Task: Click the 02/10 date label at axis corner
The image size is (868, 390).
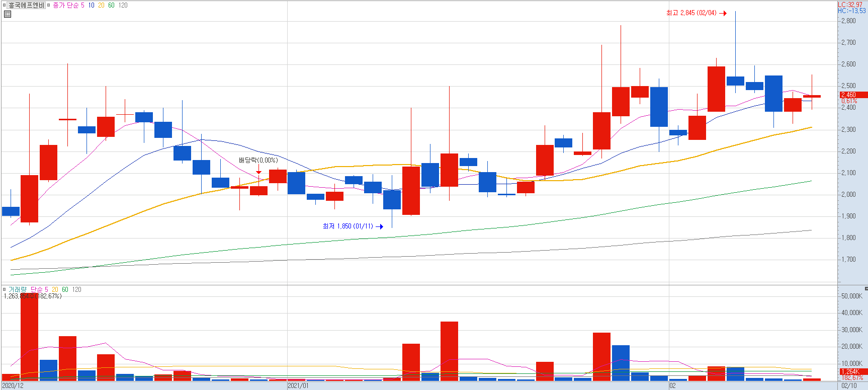Action: (x=849, y=386)
